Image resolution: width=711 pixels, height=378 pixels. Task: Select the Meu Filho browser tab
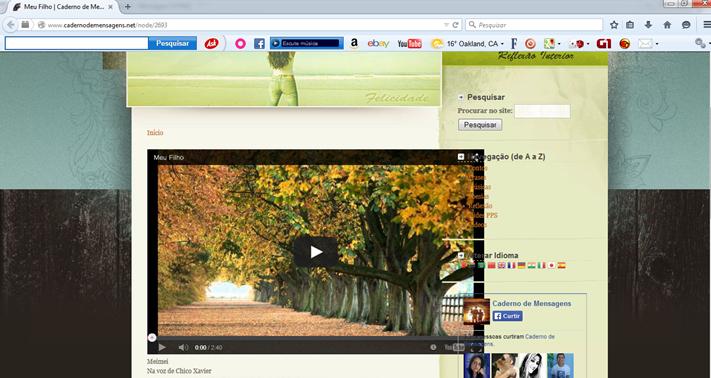point(63,7)
